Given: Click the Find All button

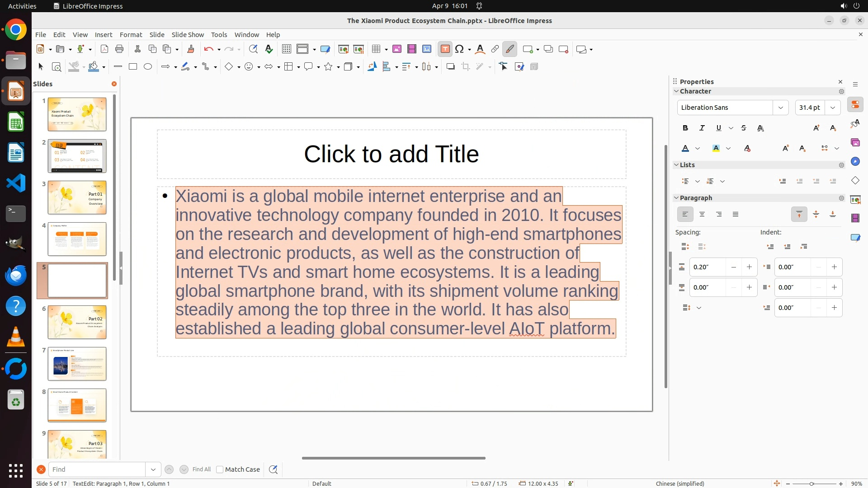Looking at the screenshot, I should [201, 469].
